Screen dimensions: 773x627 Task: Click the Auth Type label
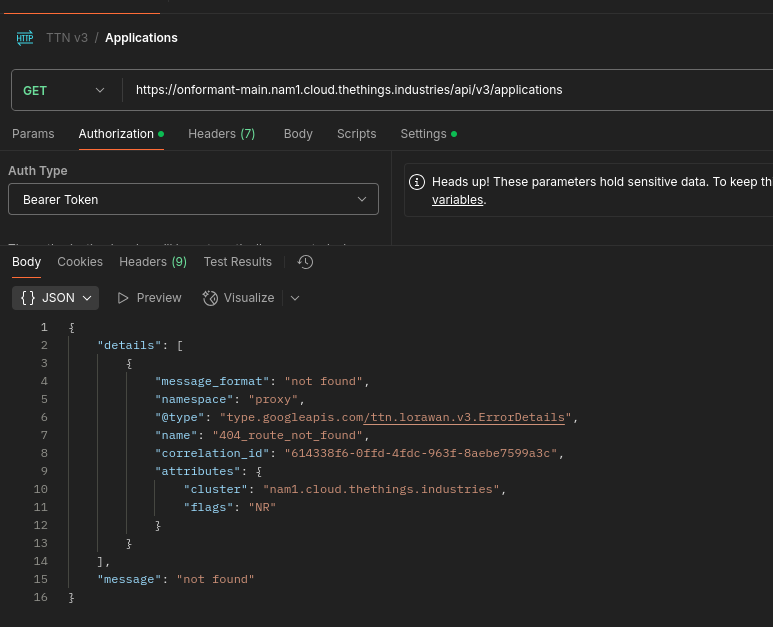[x=38, y=171]
